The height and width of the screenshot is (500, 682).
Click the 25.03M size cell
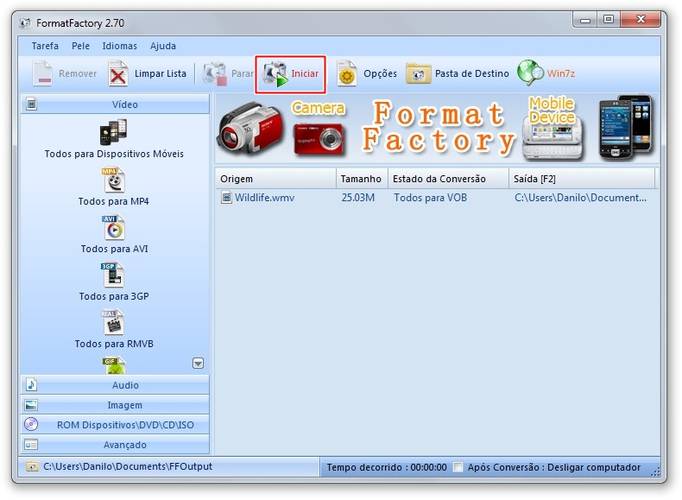point(358,198)
